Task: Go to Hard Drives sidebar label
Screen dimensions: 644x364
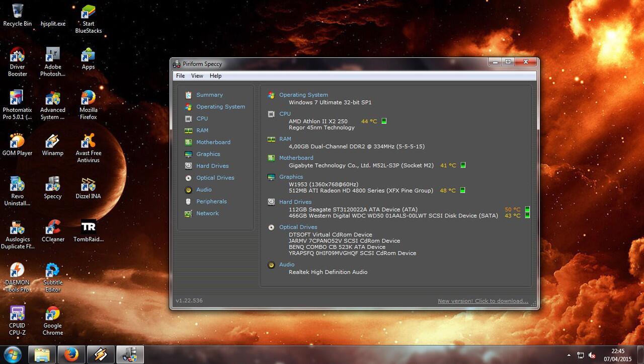Action: point(212,166)
